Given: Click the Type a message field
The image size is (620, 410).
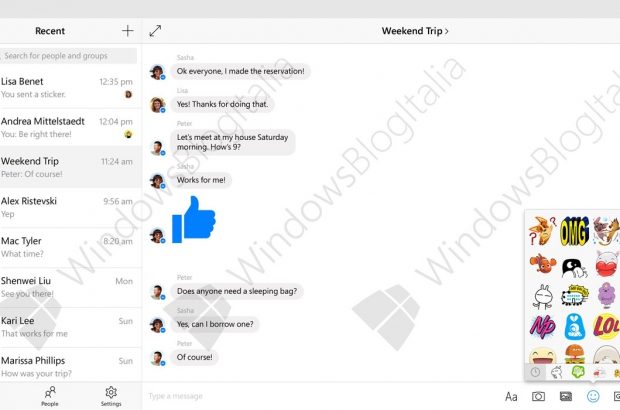Looking at the screenshot, I should pos(320,396).
